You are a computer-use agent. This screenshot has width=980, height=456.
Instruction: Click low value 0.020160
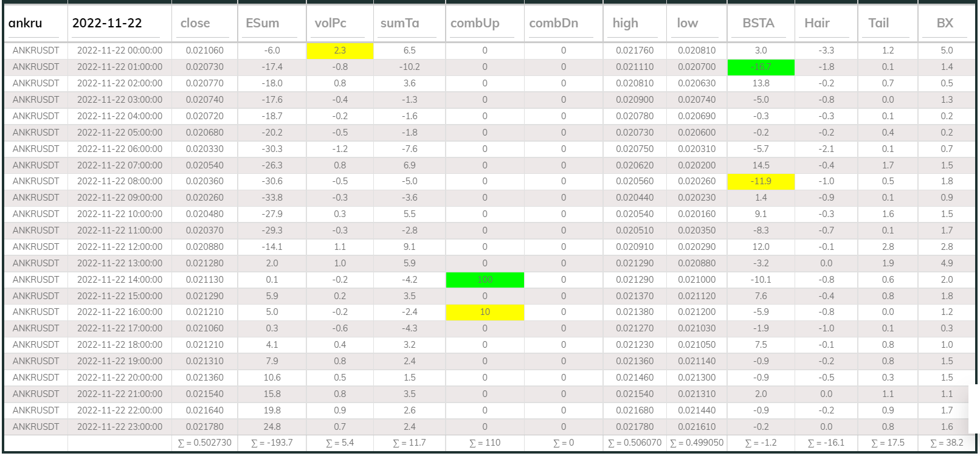[x=697, y=214]
